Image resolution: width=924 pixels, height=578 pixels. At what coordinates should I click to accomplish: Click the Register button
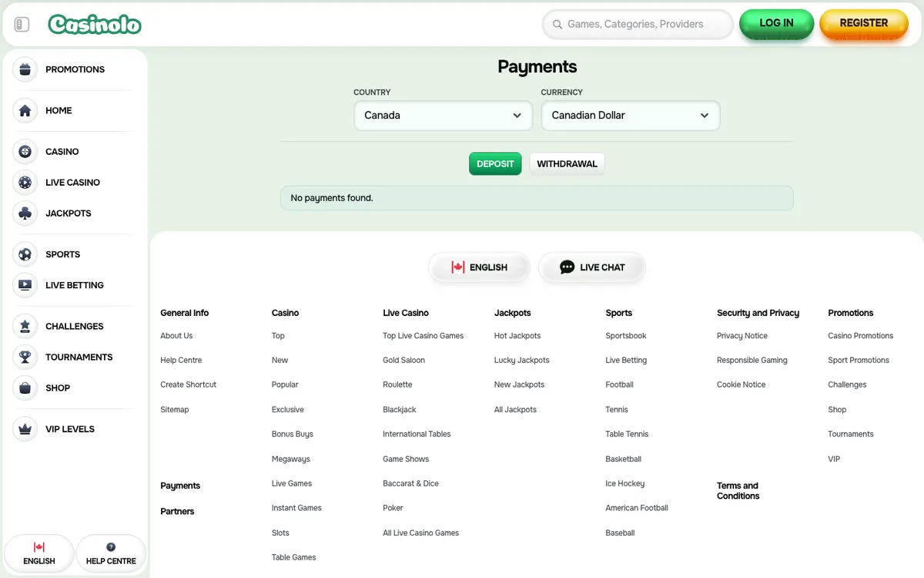point(864,24)
